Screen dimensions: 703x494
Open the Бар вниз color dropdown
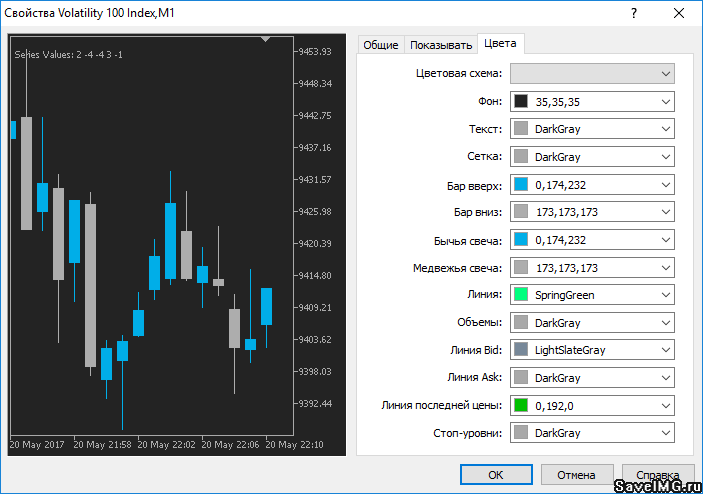click(x=665, y=212)
